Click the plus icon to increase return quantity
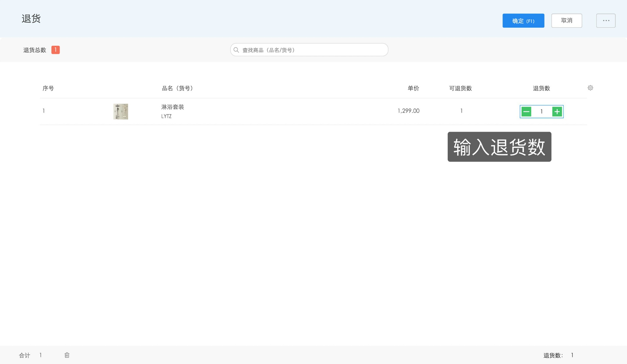 (557, 111)
